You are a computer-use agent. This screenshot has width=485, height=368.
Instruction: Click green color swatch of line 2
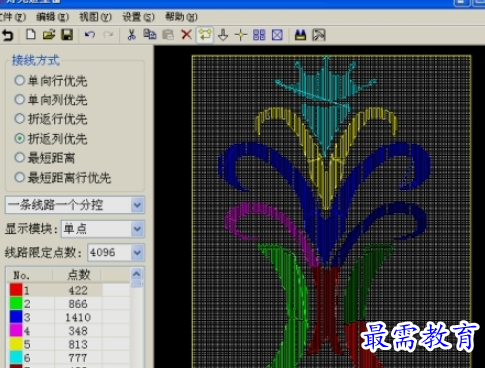16,303
